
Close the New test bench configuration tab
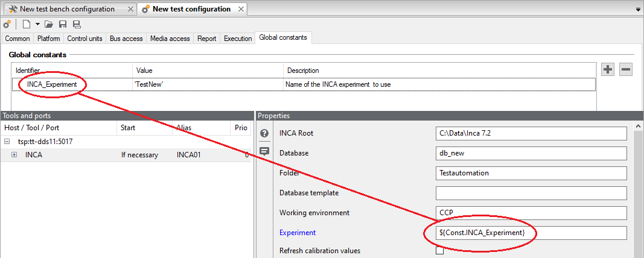[130, 9]
